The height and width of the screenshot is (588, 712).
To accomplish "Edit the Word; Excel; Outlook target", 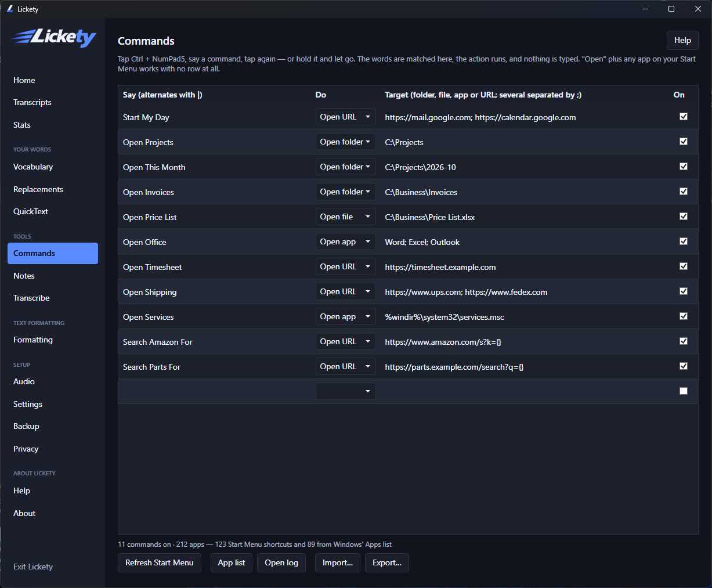I will pos(525,242).
